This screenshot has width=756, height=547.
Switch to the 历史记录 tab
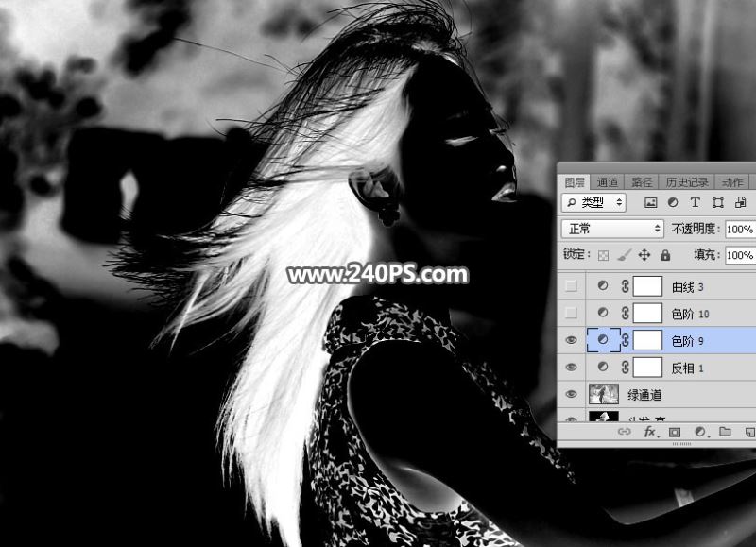point(687,182)
